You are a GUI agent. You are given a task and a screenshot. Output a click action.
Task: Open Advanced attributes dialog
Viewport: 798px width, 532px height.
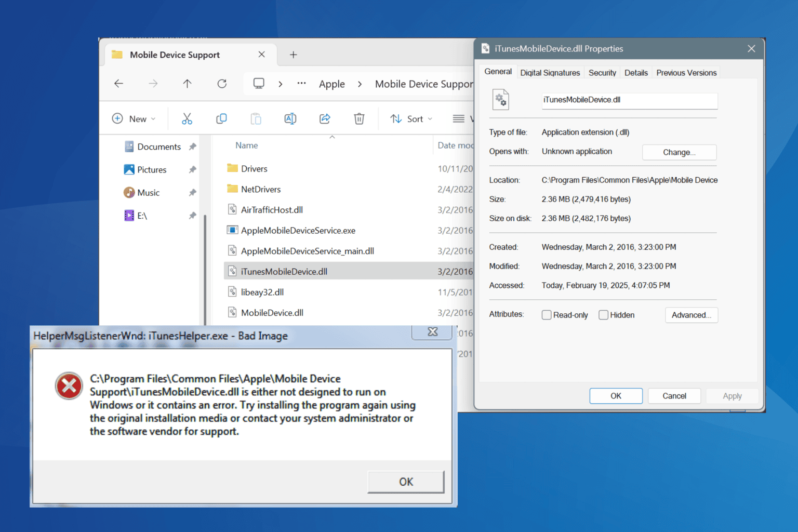click(691, 315)
